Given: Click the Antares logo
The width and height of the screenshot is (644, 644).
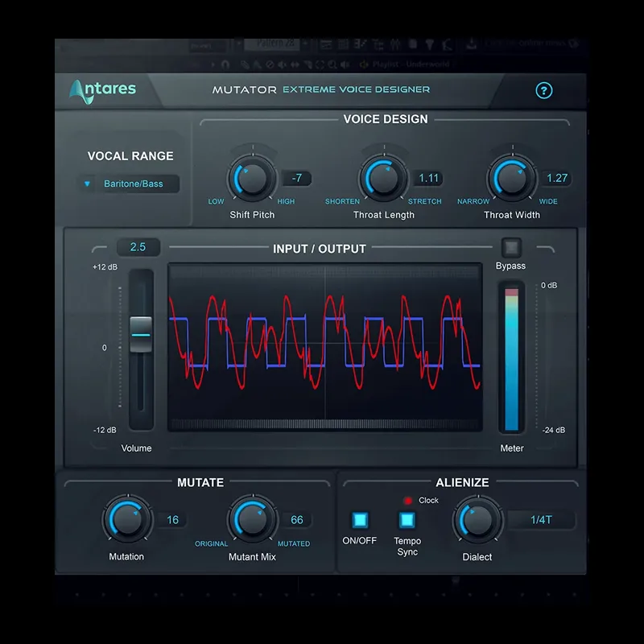Looking at the screenshot, I should 103,91.
